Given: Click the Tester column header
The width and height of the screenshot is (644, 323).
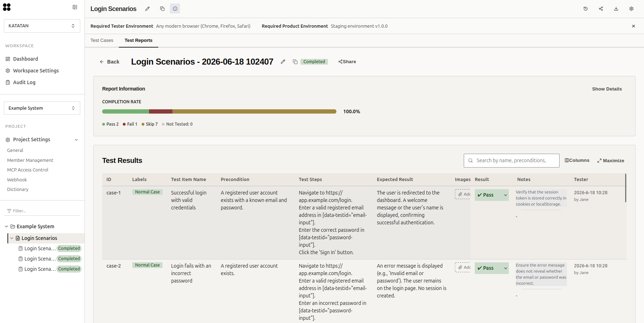Looking at the screenshot, I should click(x=581, y=180).
